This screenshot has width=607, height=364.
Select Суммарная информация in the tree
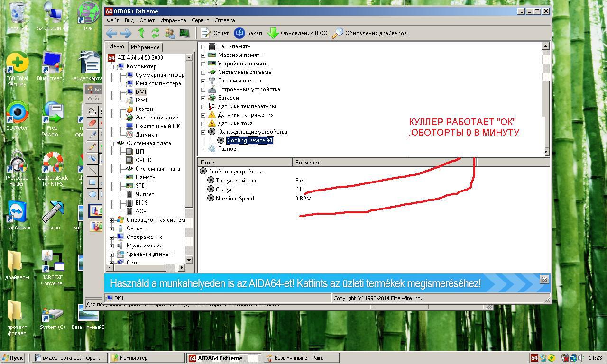pos(160,75)
